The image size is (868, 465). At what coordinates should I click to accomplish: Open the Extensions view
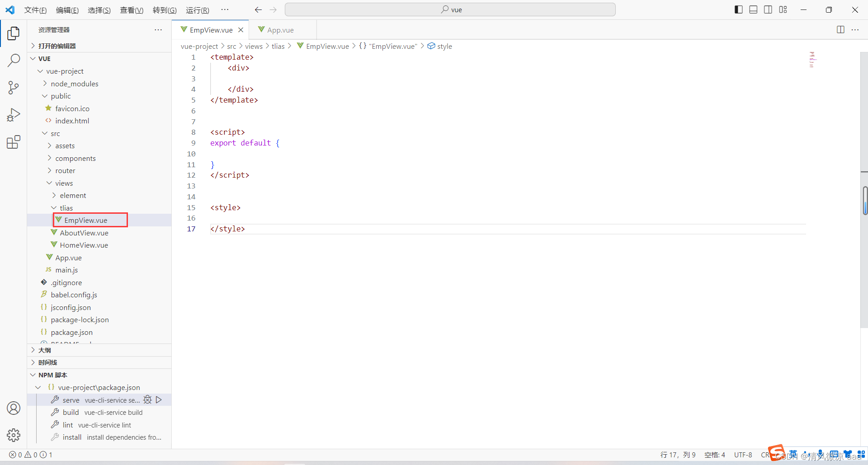coord(14,142)
